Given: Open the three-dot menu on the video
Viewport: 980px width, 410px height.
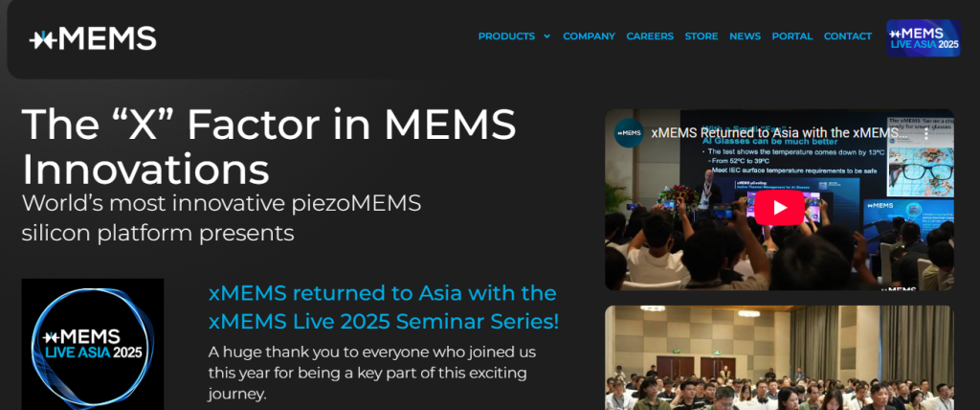Looking at the screenshot, I should pyautogui.click(x=925, y=133).
